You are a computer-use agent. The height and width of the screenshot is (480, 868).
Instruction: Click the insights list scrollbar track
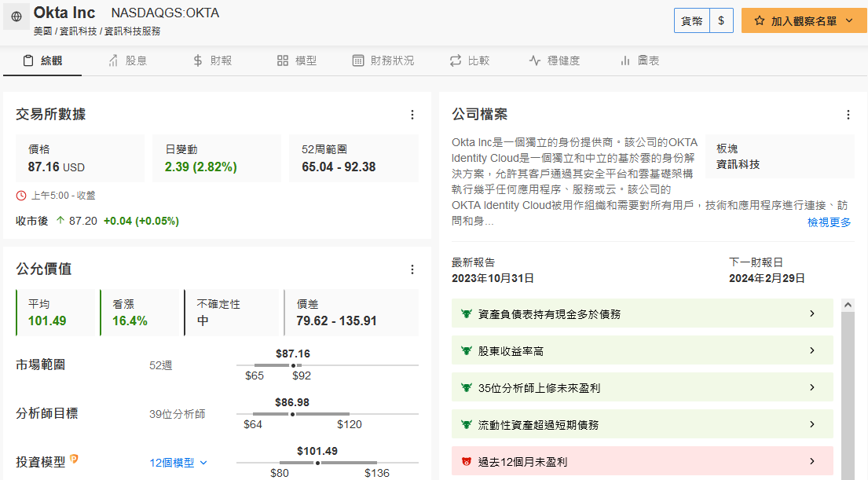click(848, 396)
